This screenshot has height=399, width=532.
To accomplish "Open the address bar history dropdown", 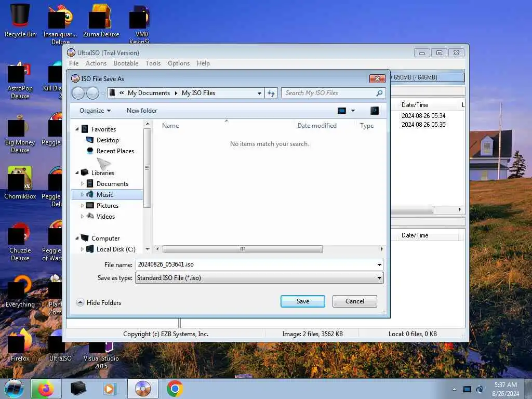I will coord(259,93).
